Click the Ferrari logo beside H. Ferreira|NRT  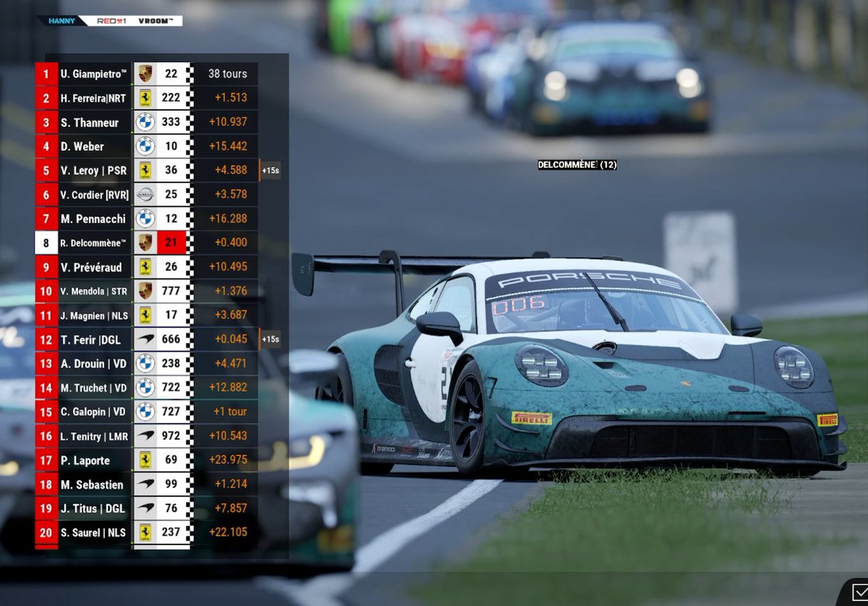[x=145, y=98]
